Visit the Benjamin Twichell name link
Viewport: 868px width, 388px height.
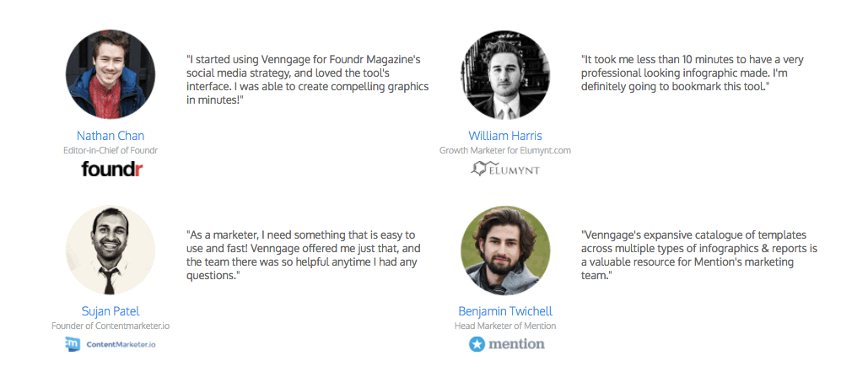pos(504,311)
